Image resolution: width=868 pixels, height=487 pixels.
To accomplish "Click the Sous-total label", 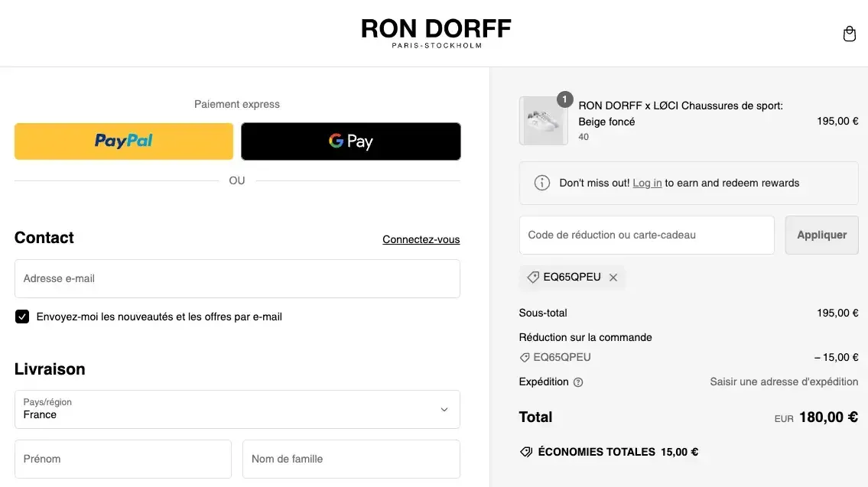I will [x=542, y=313].
